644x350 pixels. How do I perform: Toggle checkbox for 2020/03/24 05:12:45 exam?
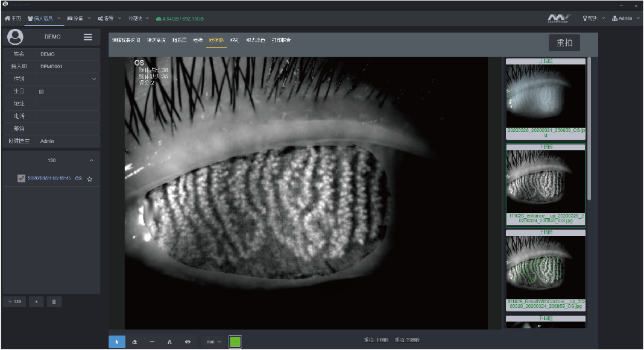[21, 178]
